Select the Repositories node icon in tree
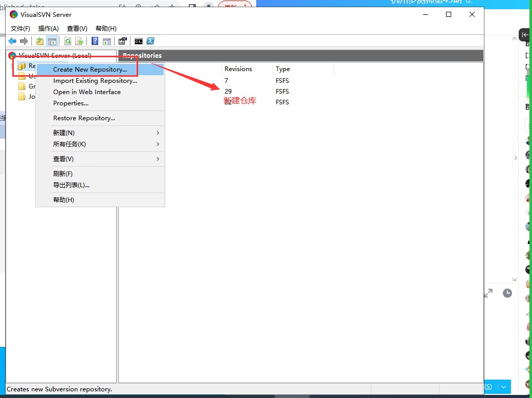The width and height of the screenshot is (532, 398). 21,66
